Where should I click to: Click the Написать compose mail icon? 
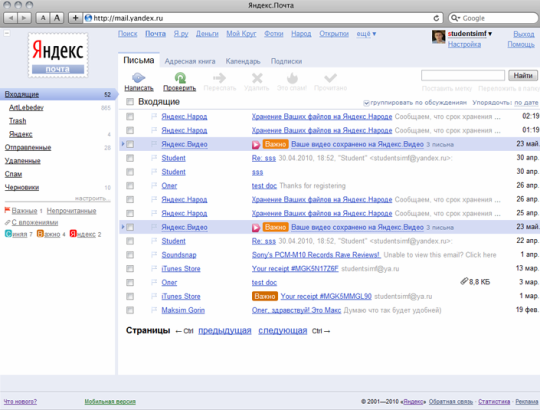138,78
